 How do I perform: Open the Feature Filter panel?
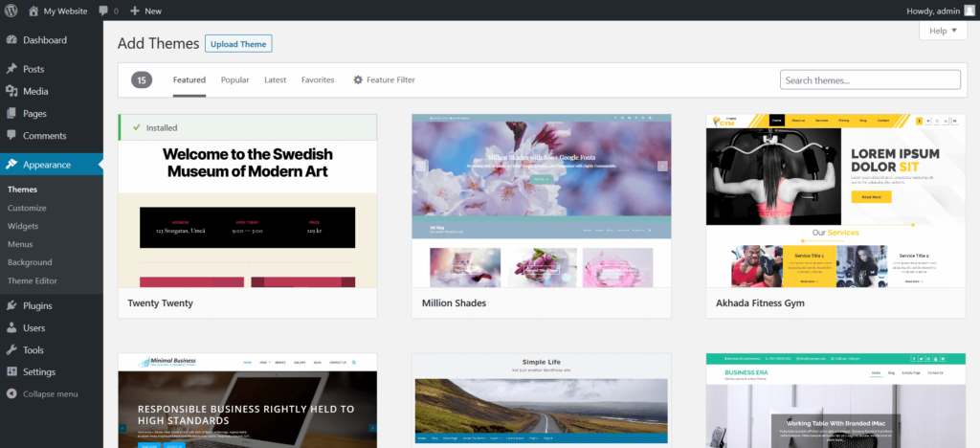pyautogui.click(x=384, y=80)
